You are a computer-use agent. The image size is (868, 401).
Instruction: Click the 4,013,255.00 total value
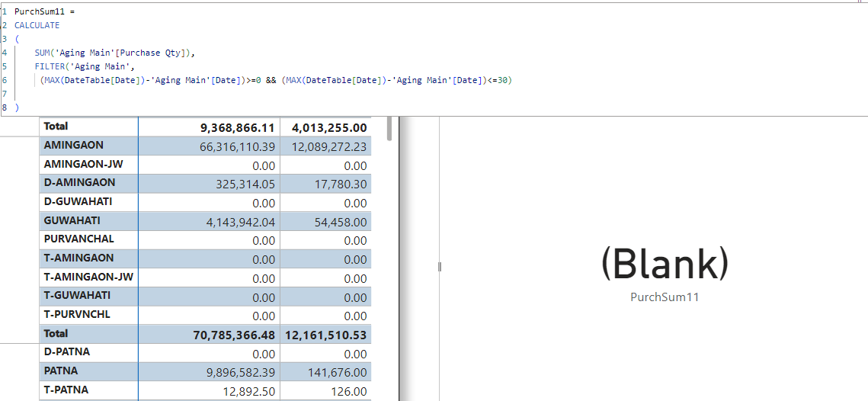click(328, 128)
